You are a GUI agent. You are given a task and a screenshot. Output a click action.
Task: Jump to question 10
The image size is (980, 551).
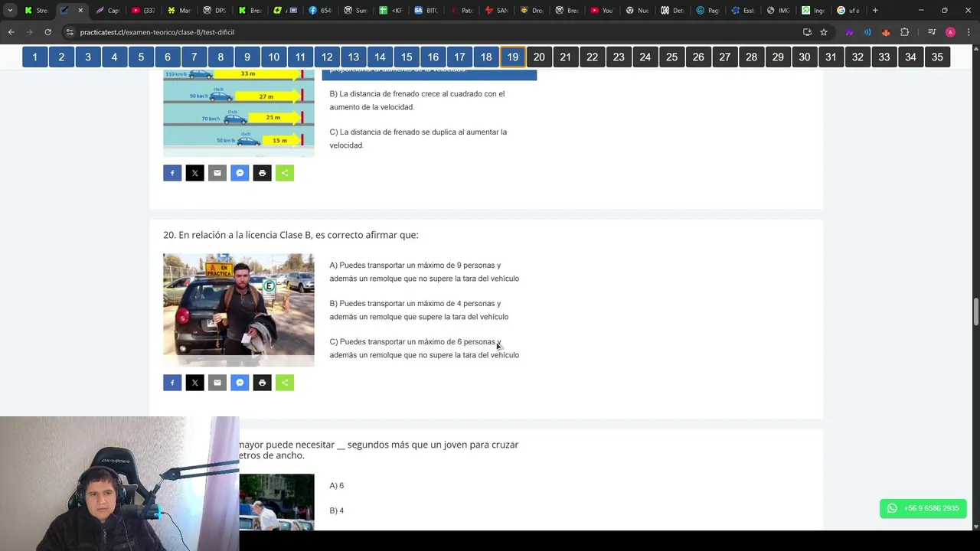coord(274,57)
